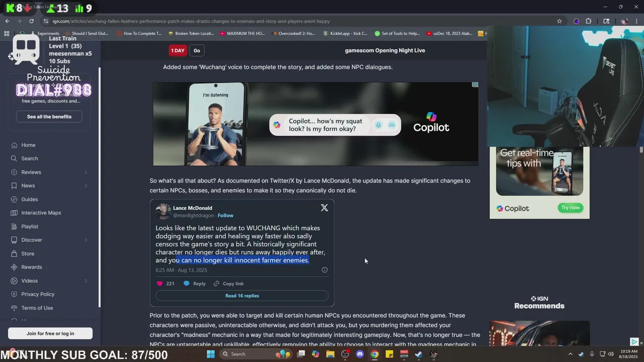This screenshot has width=644, height=362.
Task: Open the How To Complete T... bookmark
Action: click(x=139, y=34)
